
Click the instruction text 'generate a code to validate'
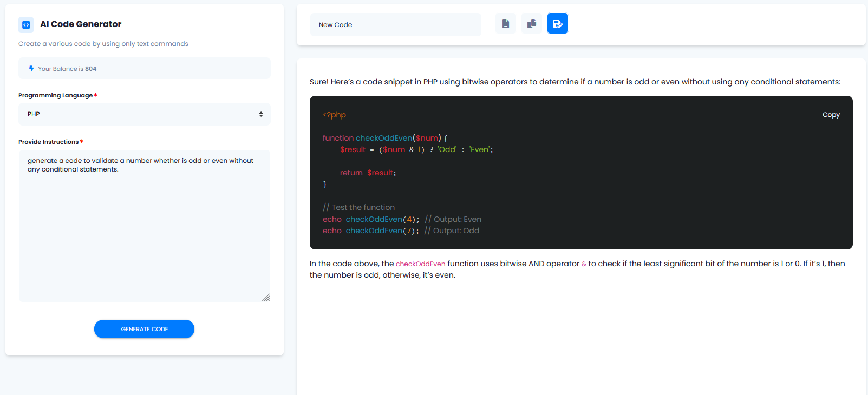pos(140,165)
